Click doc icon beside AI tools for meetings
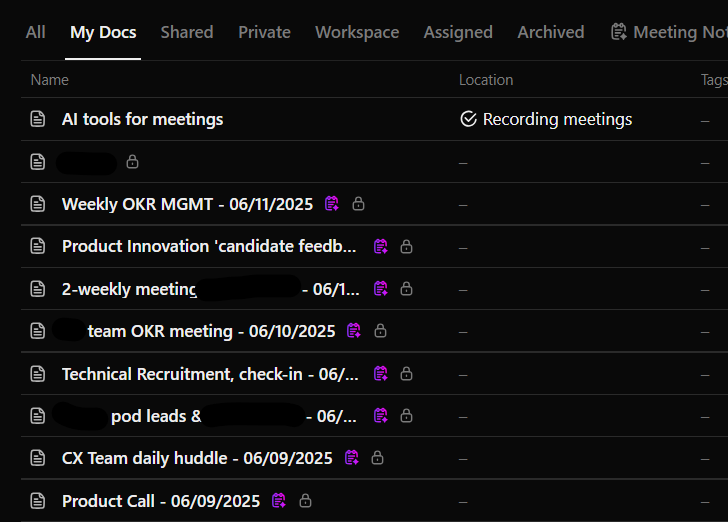728x522 pixels. (x=38, y=119)
